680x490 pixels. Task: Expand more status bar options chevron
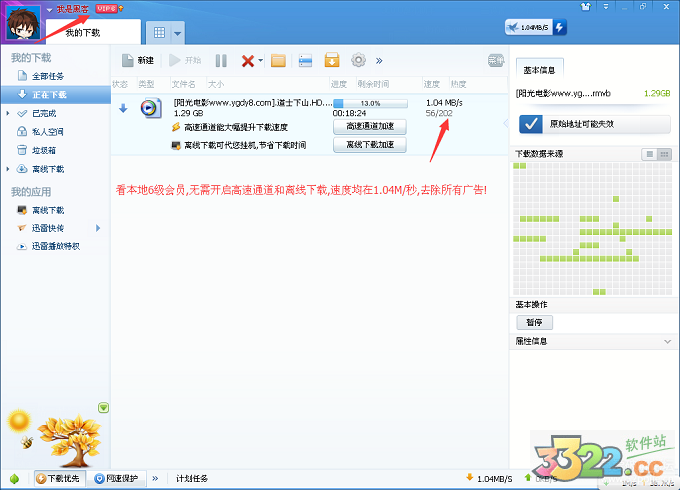coord(155,479)
